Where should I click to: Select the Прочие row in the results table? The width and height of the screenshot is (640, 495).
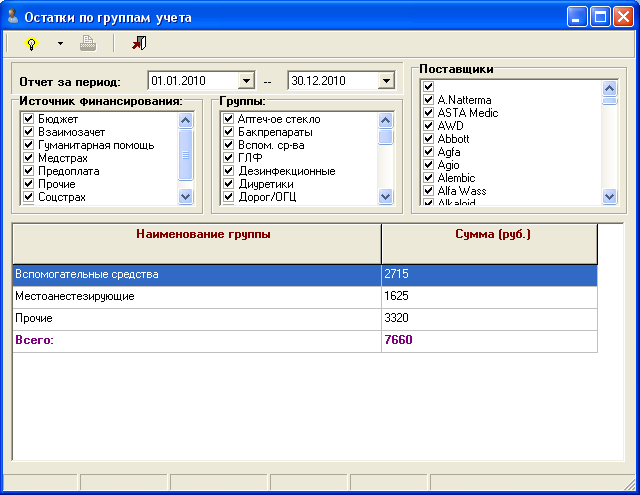196,319
